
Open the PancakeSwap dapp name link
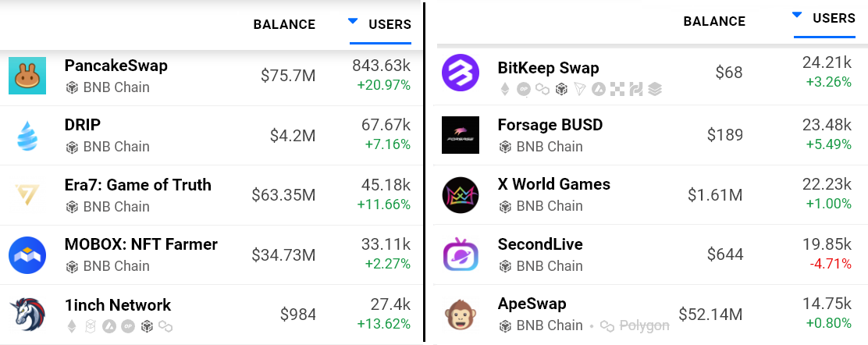[116, 66]
